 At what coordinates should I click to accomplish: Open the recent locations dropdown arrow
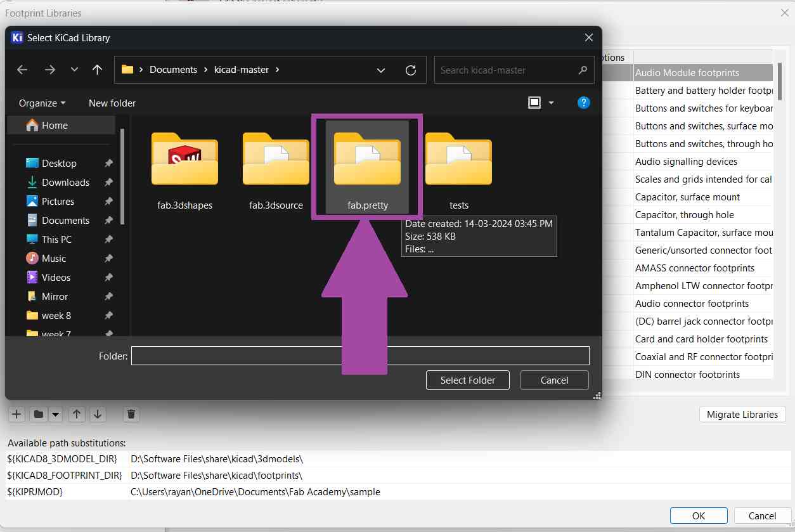74,70
